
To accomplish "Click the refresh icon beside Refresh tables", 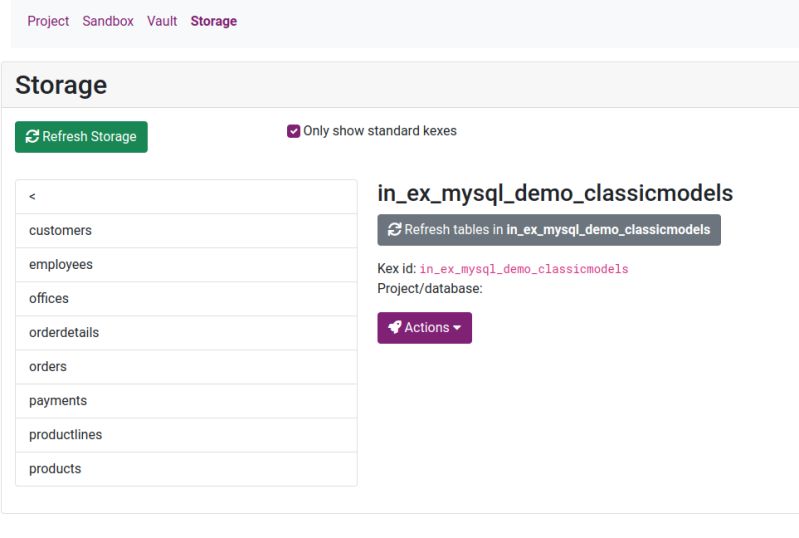I will (395, 230).
